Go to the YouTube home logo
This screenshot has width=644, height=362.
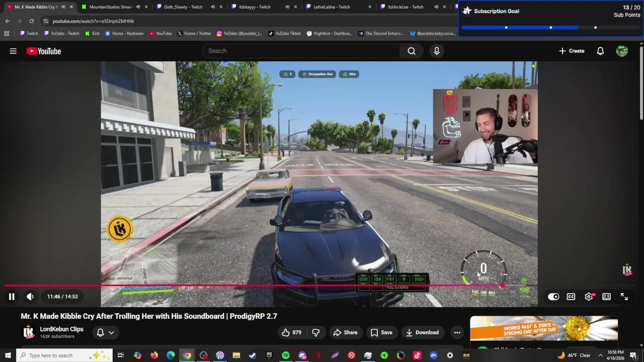pyautogui.click(x=44, y=51)
